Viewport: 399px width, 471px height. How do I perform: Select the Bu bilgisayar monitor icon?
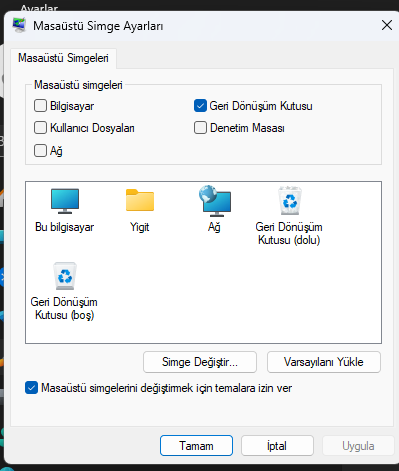(x=65, y=201)
